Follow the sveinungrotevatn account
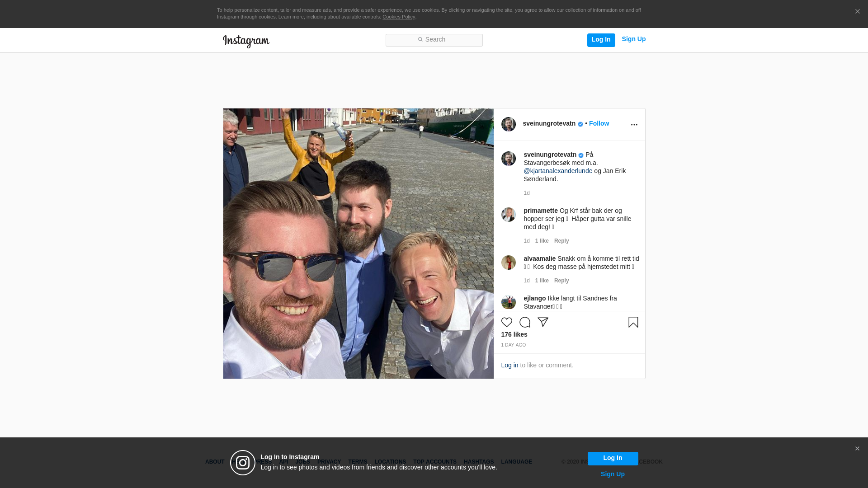Viewport: 868px width, 488px height. click(599, 123)
